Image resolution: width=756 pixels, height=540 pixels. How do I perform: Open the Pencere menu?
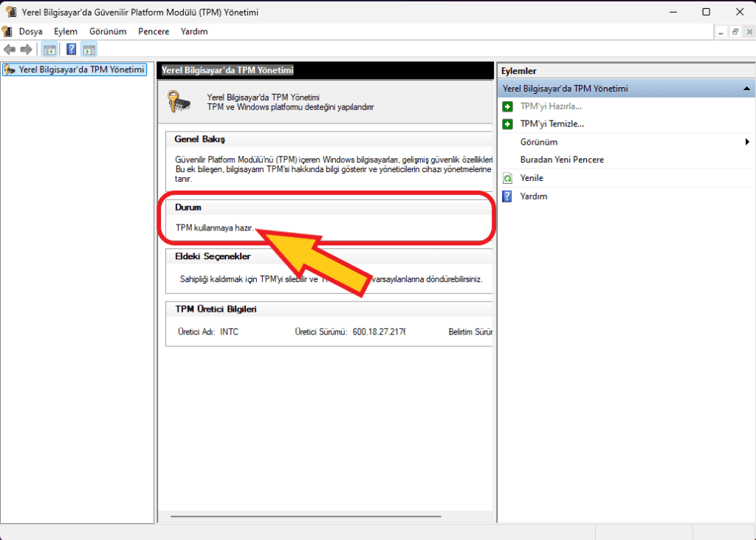tap(154, 32)
